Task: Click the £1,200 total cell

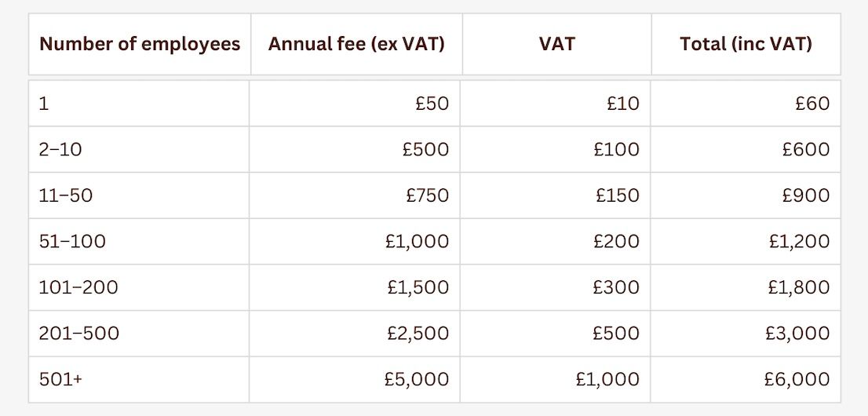Action: tap(799, 242)
